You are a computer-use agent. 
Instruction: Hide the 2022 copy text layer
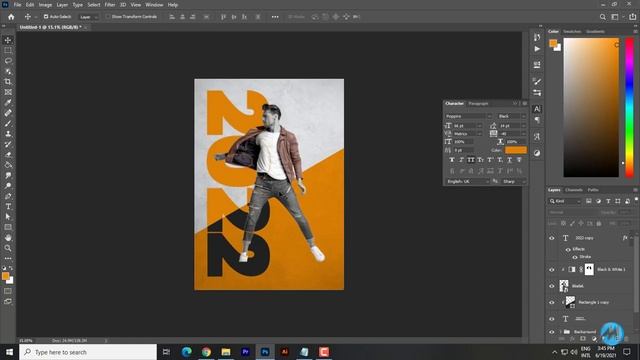(552, 238)
